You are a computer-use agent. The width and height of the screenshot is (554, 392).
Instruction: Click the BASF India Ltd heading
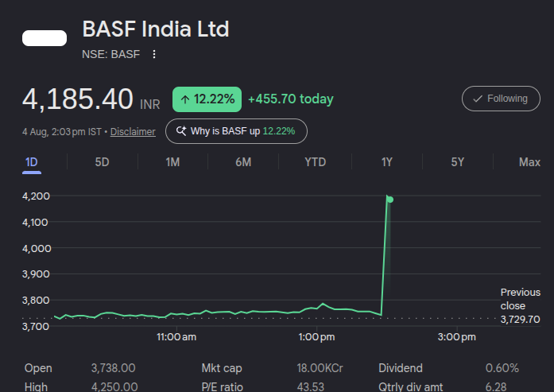pos(156,29)
